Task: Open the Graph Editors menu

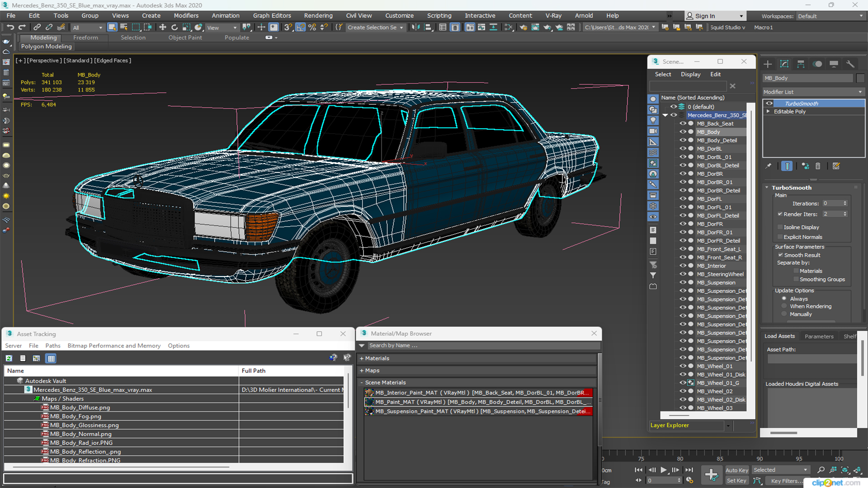Action: coord(272,15)
